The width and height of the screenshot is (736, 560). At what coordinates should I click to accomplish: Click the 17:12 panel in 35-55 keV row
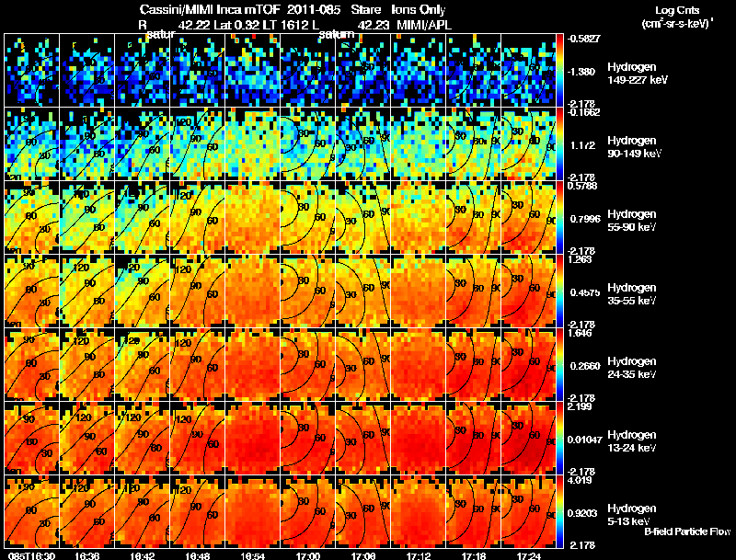pos(419,291)
